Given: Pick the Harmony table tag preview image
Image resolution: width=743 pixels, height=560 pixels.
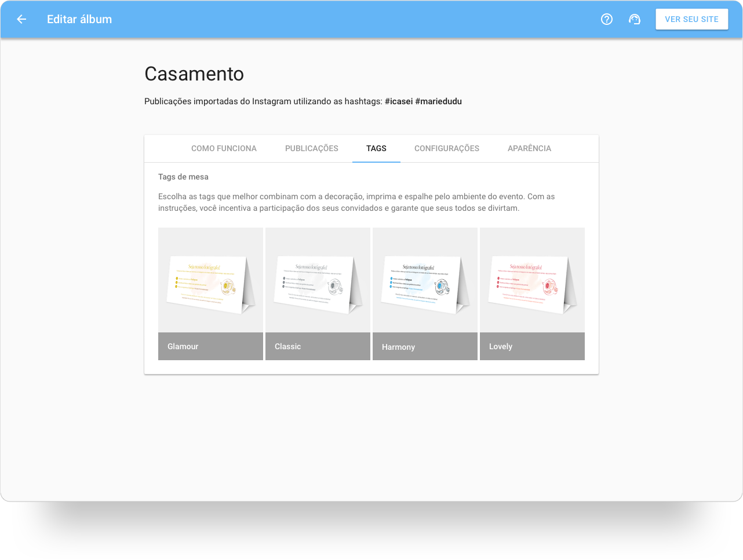Looking at the screenshot, I should pyautogui.click(x=425, y=280).
